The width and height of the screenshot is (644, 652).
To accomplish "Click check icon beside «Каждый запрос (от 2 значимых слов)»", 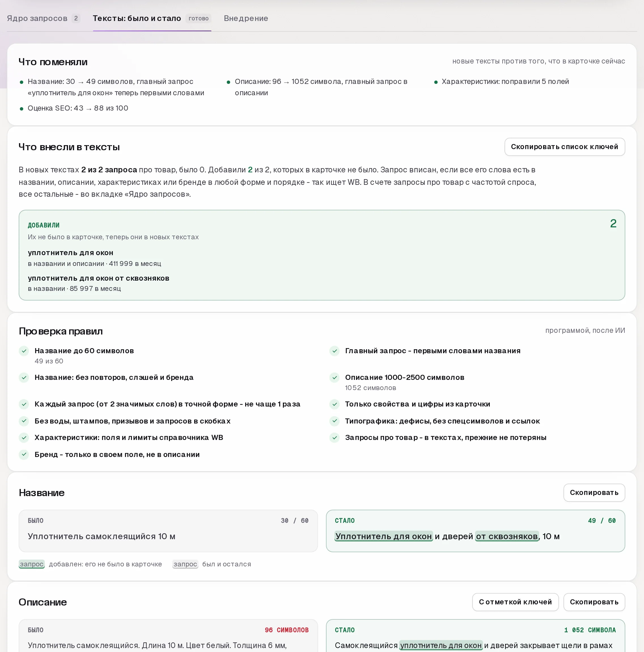I will click(24, 404).
